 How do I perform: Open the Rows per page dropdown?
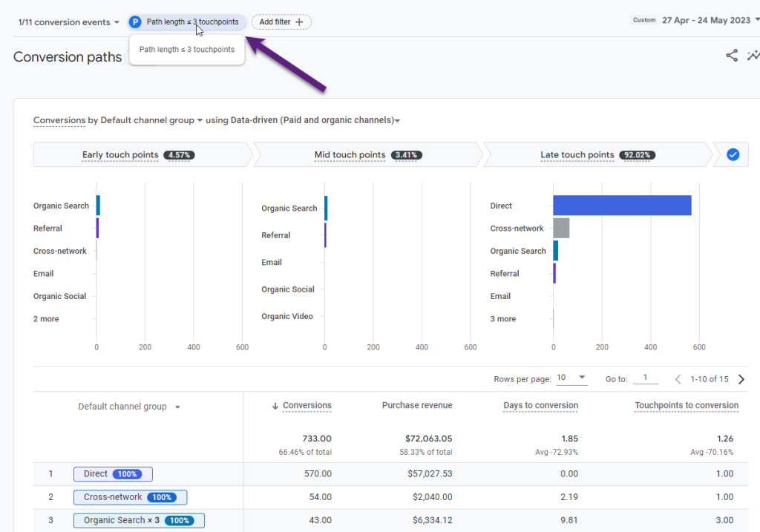(x=571, y=378)
